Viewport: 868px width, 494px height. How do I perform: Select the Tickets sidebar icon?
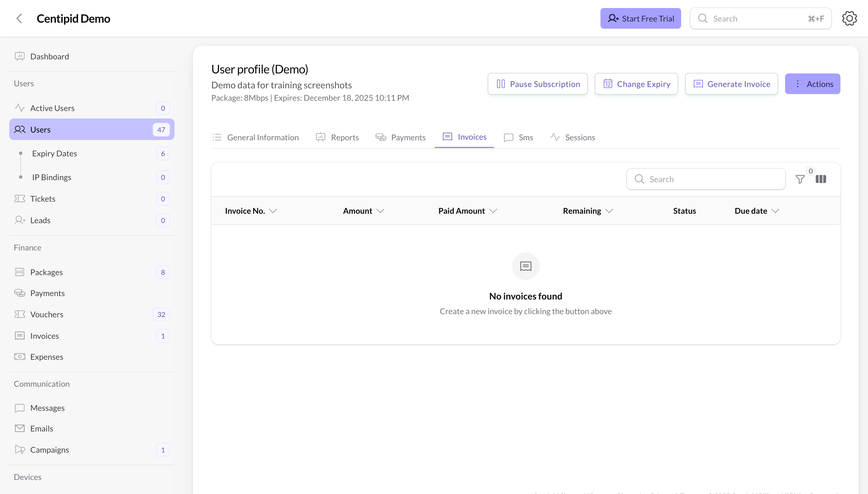pyautogui.click(x=19, y=199)
